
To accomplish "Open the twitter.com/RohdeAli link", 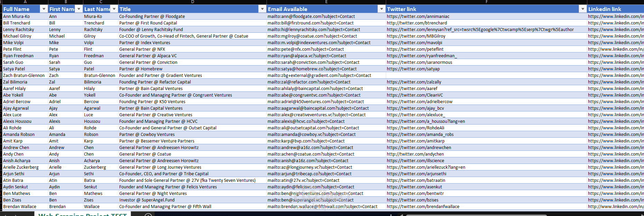I will [416, 128].
